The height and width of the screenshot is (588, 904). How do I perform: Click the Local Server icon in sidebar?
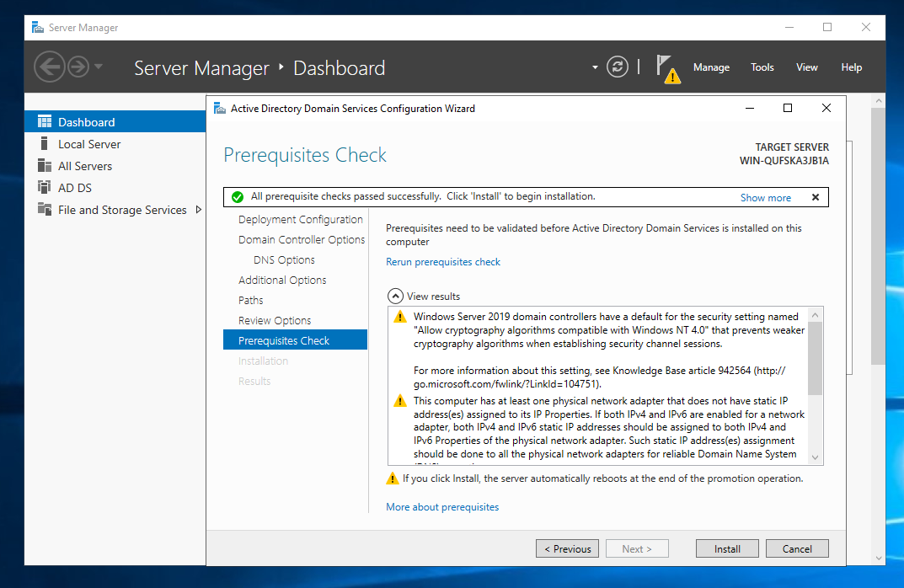tap(44, 143)
